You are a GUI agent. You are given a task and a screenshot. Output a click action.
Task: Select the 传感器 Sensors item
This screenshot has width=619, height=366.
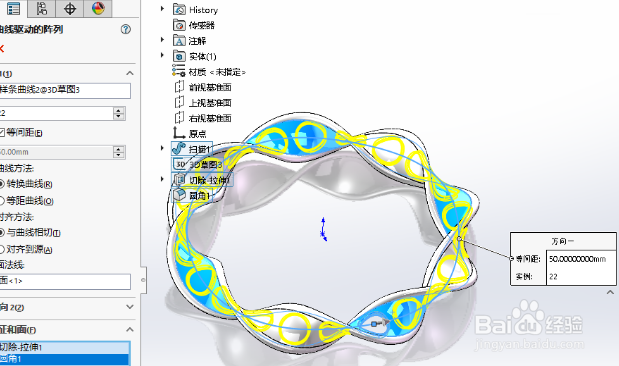pos(202,25)
